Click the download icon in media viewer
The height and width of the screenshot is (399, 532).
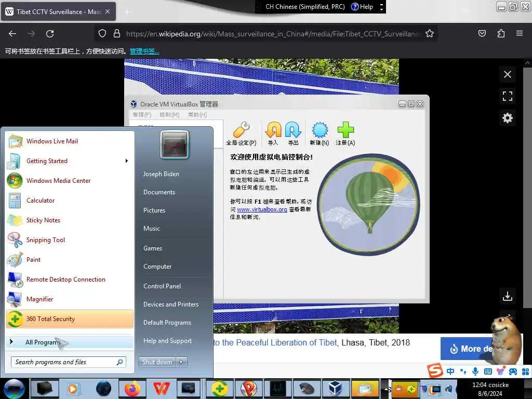(x=508, y=296)
